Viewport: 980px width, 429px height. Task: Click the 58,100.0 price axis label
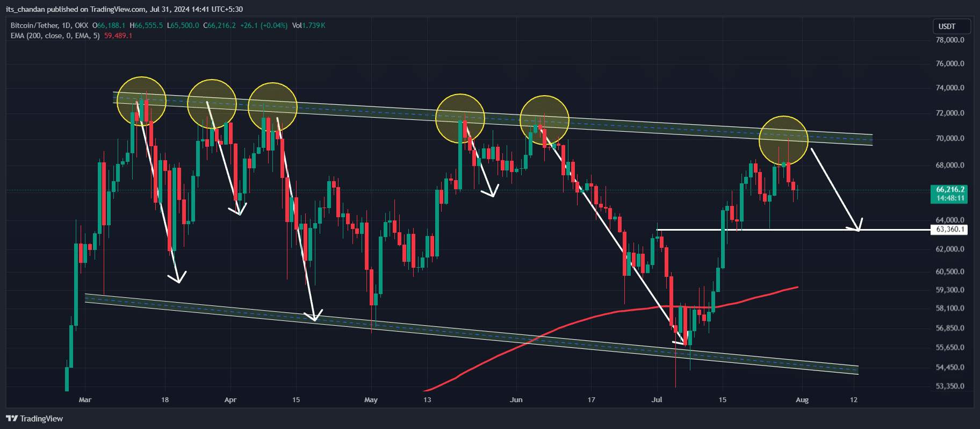pos(950,308)
